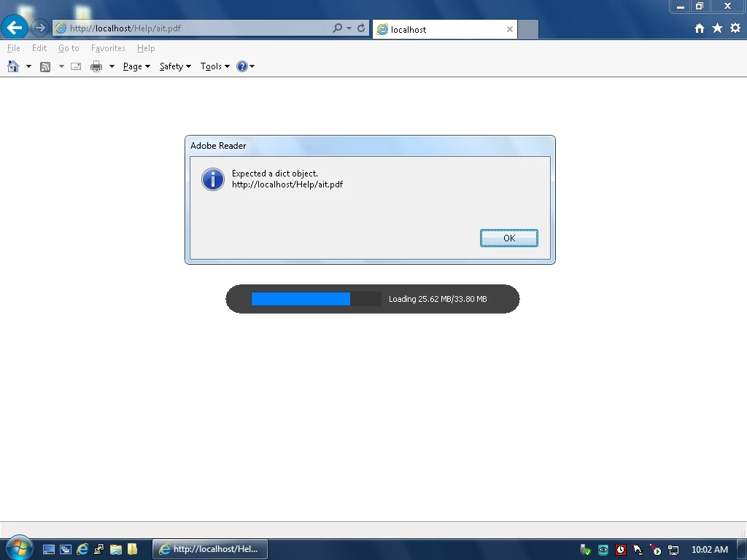Image resolution: width=747 pixels, height=560 pixels.
Task: Click the yellow archive pinned taskbar icon
Action: pos(132,549)
